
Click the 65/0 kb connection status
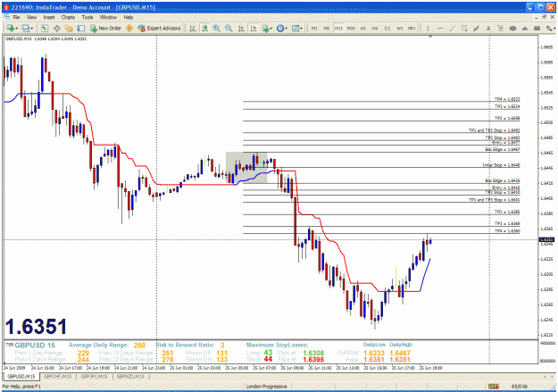coord(520,387)
